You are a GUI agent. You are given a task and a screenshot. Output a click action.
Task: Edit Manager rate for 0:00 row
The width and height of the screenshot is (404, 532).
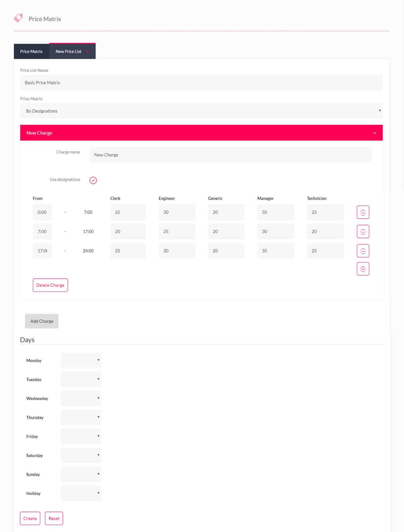pos(276,212)
